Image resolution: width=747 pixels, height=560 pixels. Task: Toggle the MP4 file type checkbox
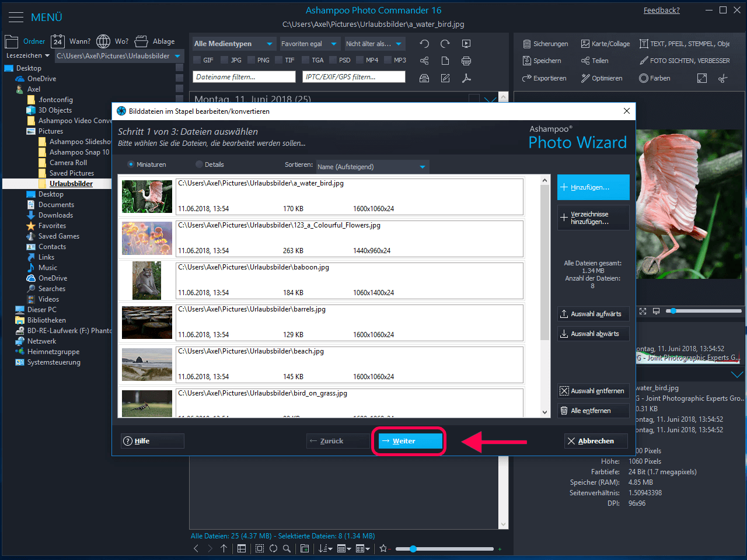[361, 60]
